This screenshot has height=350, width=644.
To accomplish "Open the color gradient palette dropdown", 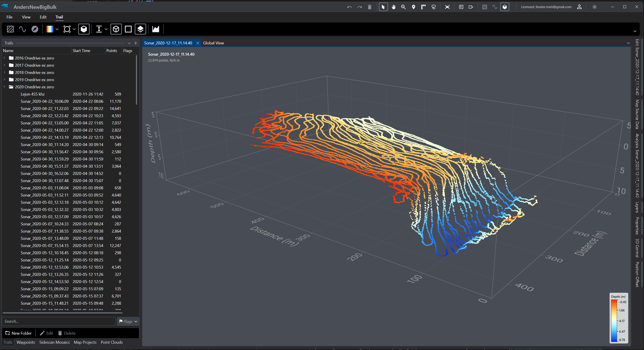I will [57, 29].
